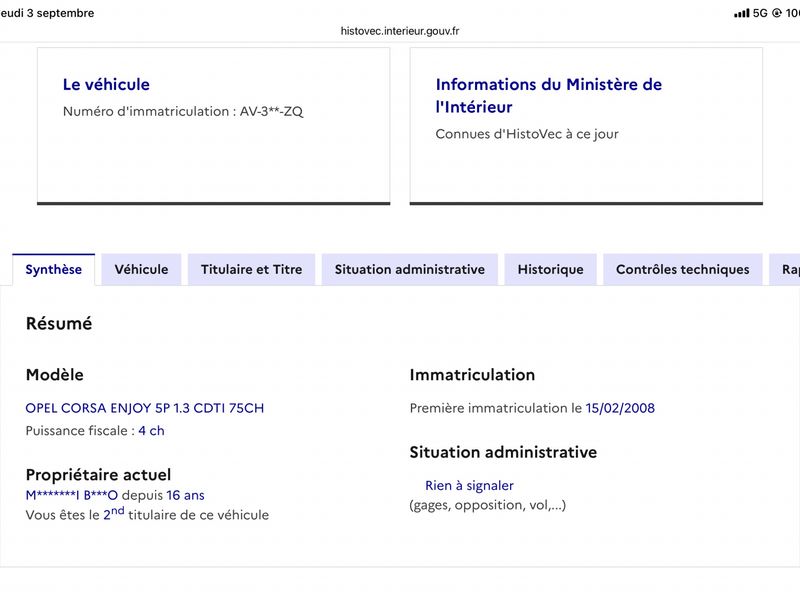Tap the cellular signal strength icon
Screen dimensions: 800x600
(x=741, y=13)
